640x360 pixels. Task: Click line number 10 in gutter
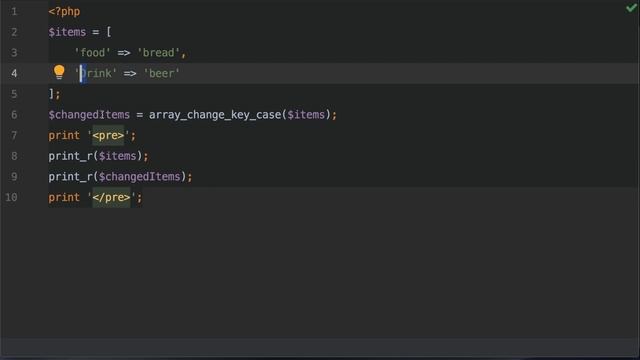[11, 198]
